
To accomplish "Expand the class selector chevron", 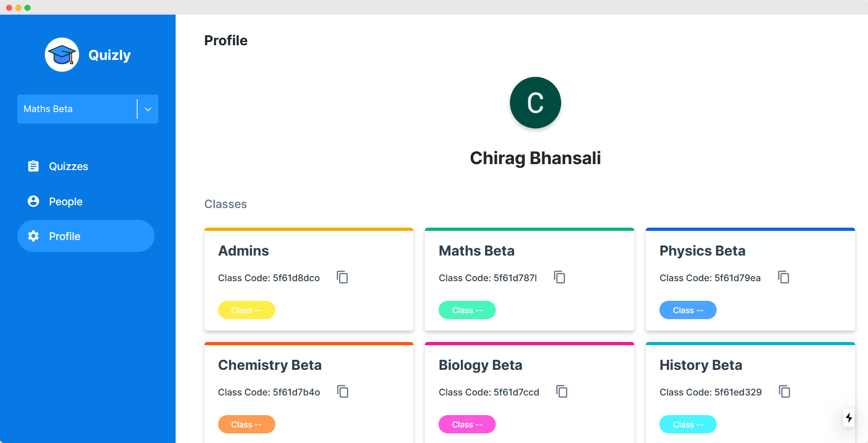I will point(148,109).
